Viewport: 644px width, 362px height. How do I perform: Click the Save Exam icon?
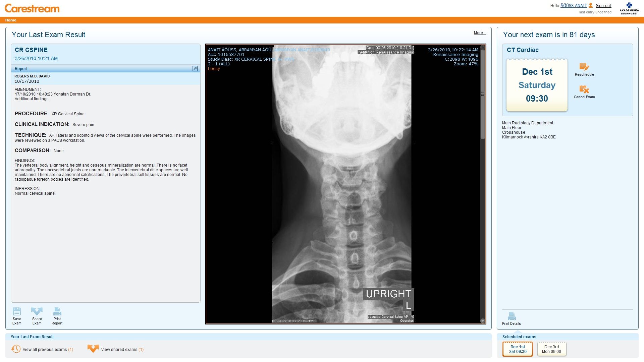[x=17, y=311]
